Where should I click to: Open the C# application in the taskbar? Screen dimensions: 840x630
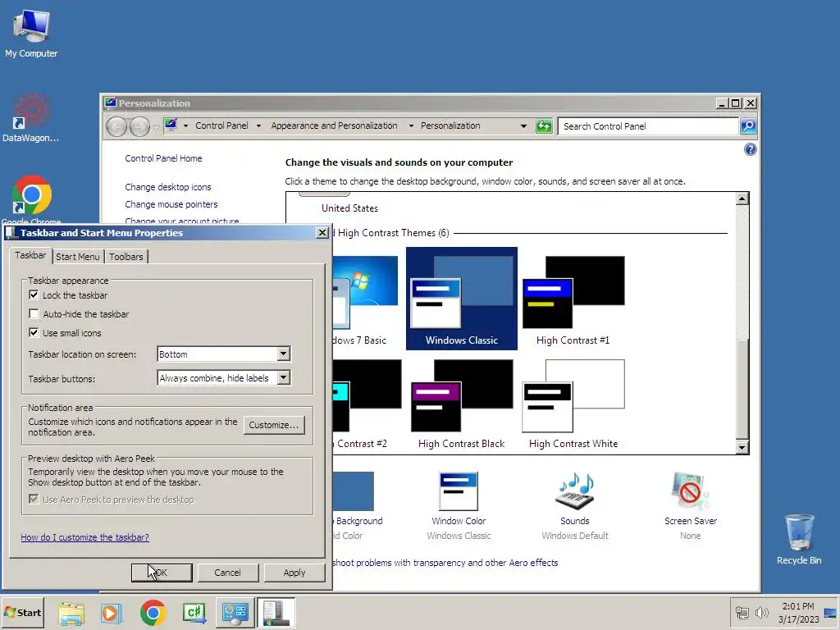tap(194, 613)
